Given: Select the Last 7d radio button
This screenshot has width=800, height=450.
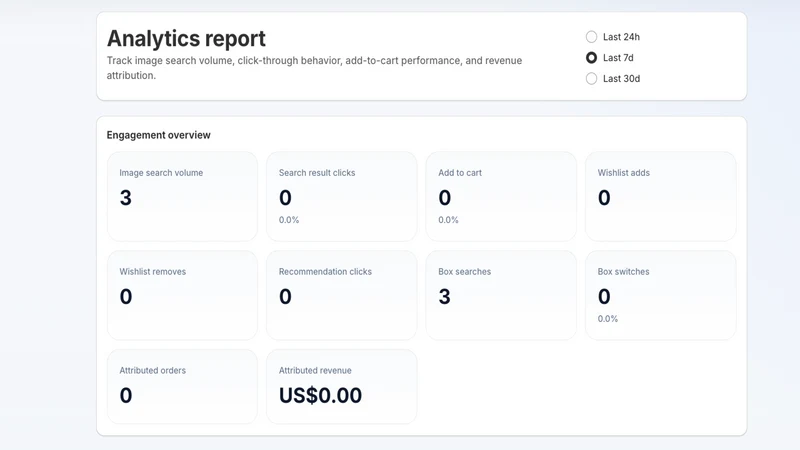Looking at the screenshot, I should tap(591, 58).
